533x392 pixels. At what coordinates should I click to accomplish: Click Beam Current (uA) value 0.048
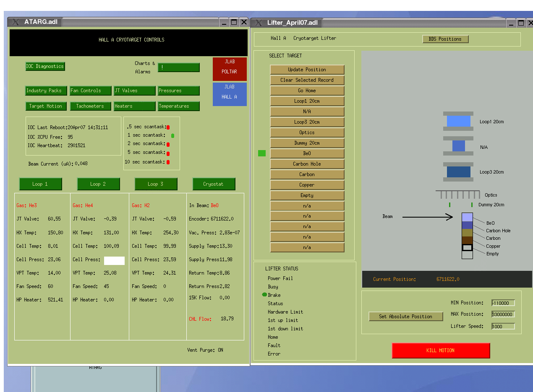81,164
